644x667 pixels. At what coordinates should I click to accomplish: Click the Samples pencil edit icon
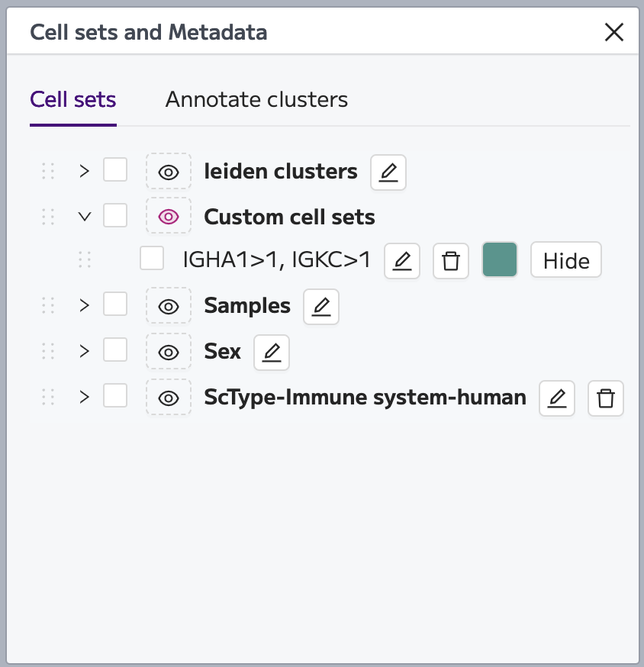point(321,306)
